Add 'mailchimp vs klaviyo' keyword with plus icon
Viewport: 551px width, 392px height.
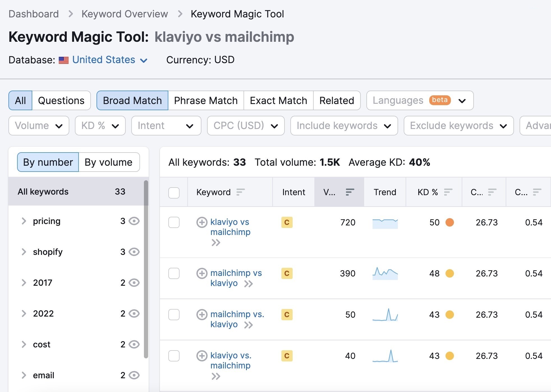tap(202, 273)
